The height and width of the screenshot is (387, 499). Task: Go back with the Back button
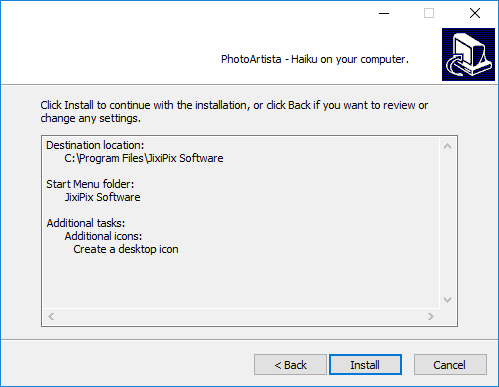290,365
